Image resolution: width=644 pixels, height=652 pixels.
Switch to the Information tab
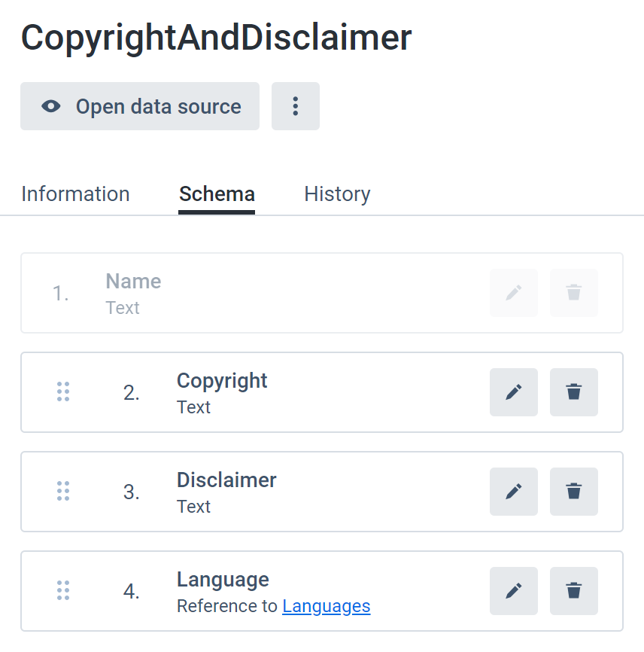click(x=75, y=193)
